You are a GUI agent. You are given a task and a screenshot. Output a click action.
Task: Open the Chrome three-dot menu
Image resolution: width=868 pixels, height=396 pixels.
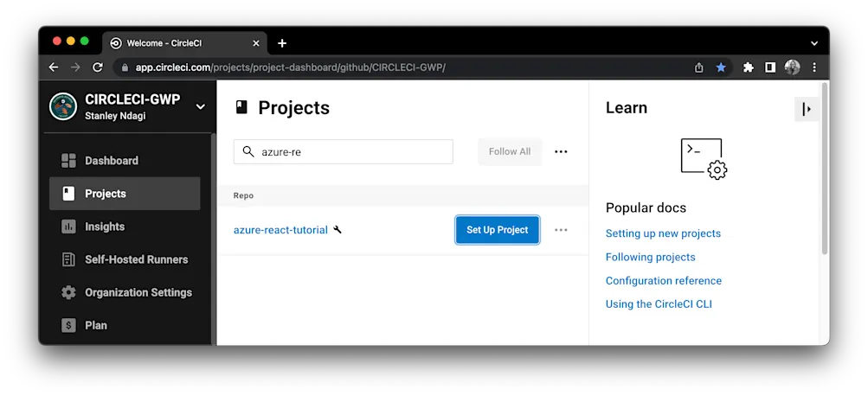[x=814, y=67]
